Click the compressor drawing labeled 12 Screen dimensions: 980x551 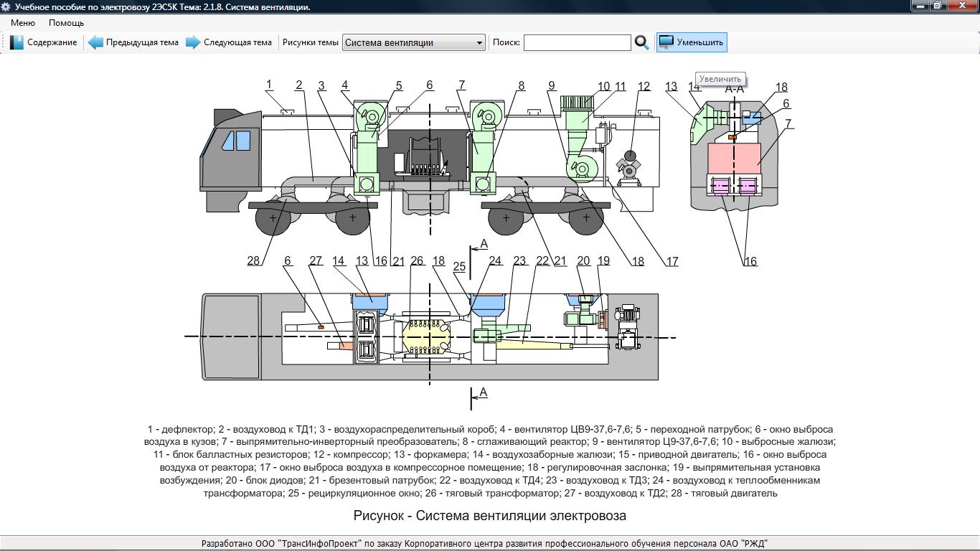(629, 166)
